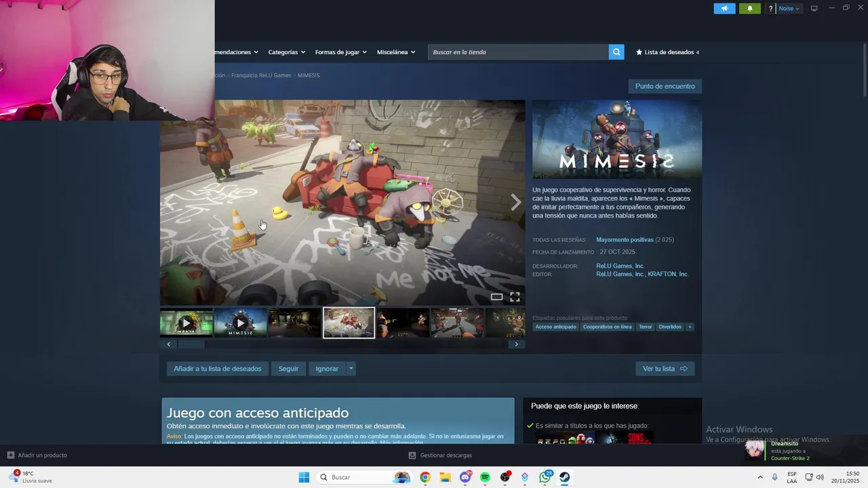Viewport: 868px width, 488px height.
Task: Open Punto de encuentro community hub
Action: click(665, 86)
